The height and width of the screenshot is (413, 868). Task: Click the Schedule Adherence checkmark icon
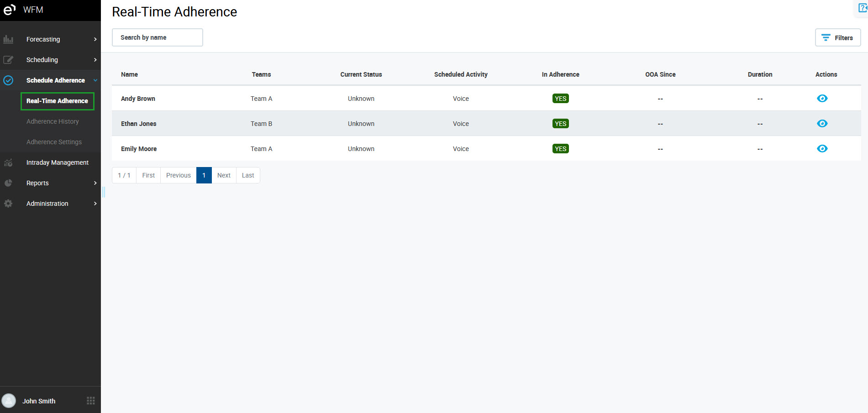pyautogui.click(x=8, y=80)
